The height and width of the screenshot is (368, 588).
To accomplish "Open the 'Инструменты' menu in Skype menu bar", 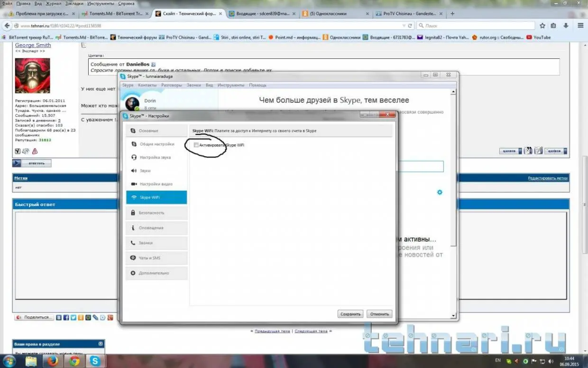I will coord(231,85).
